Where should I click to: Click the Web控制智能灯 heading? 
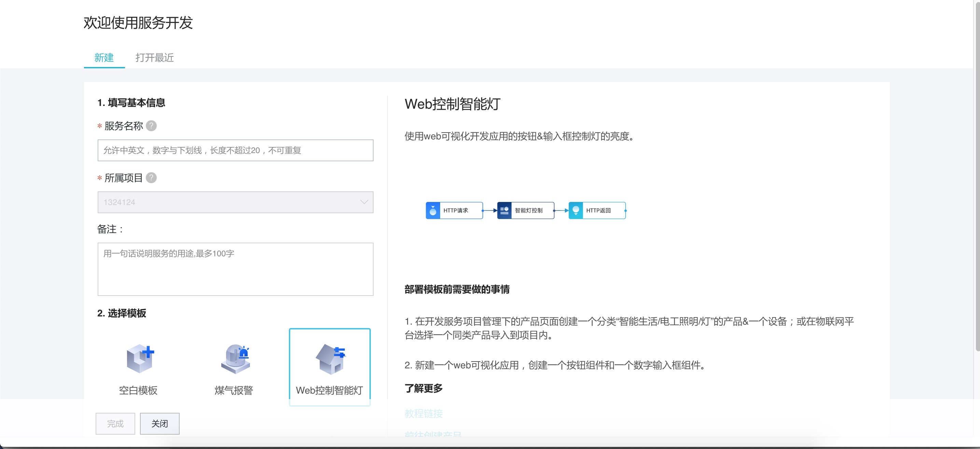coord(452,104)
